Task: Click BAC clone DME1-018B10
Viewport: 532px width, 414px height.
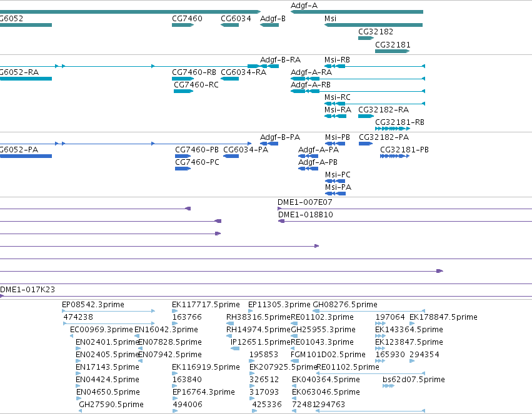Action: coord(305,215)
